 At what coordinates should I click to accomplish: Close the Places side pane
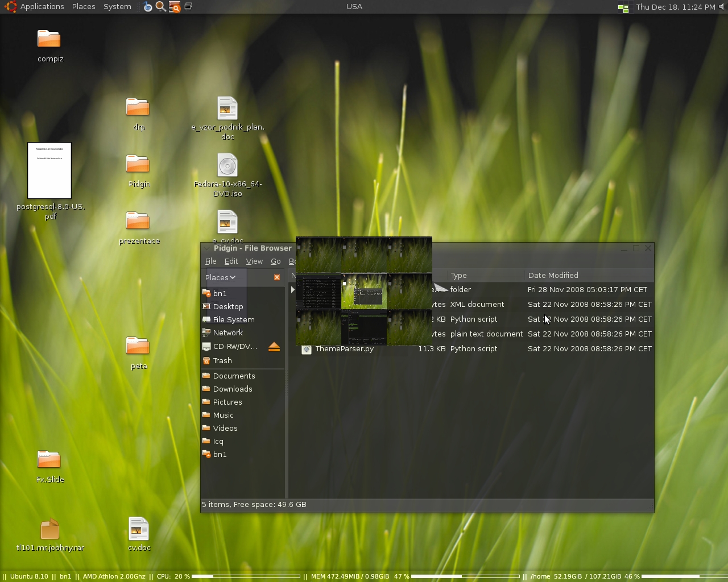coord(277,277)
